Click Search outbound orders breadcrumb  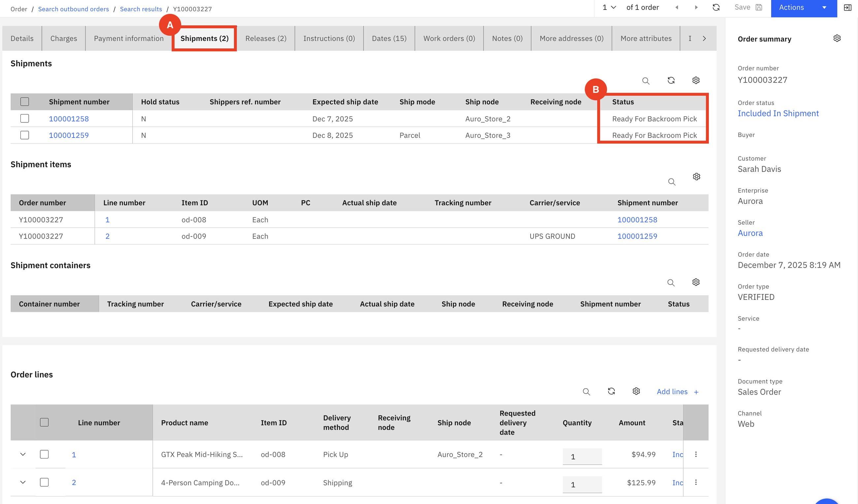(x=74, y=9)
